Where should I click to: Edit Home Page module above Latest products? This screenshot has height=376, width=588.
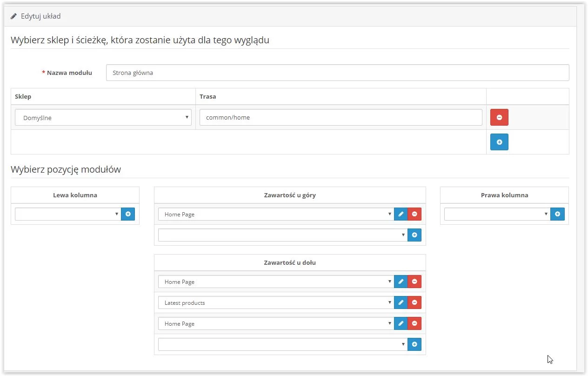click(x=401, y=282)
